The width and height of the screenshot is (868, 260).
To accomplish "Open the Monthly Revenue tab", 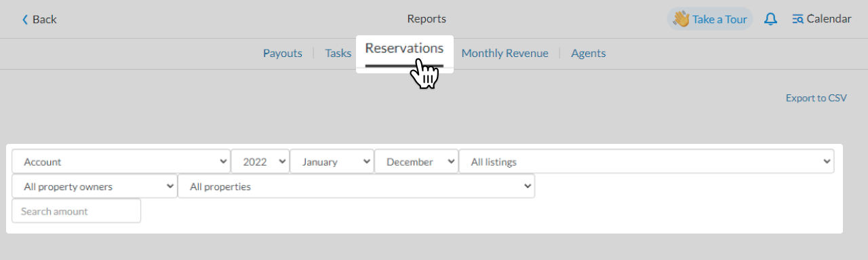I will tap(505, 53).
